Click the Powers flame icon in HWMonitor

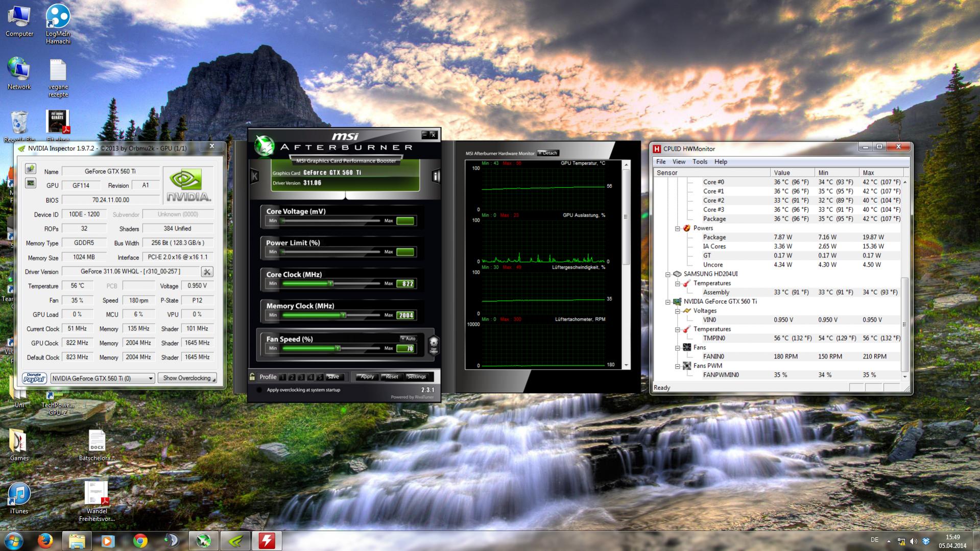click(687, 228)
